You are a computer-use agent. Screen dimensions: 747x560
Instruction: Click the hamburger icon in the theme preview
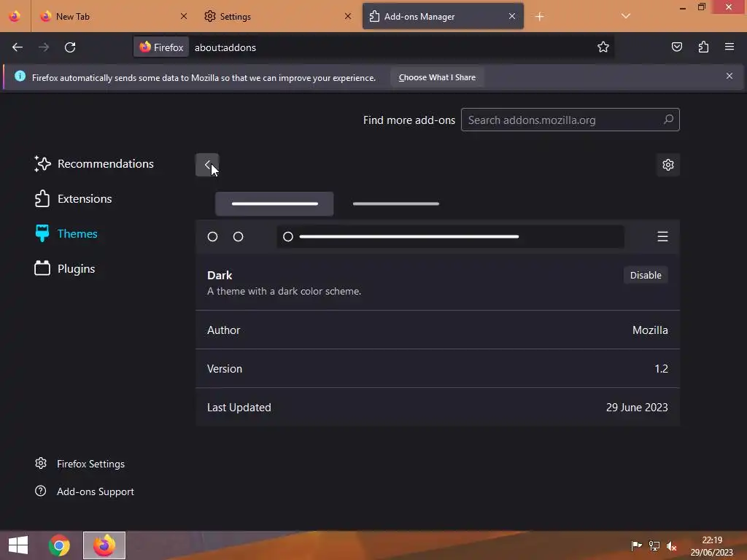pyautogui.click(x=662, y=237)
